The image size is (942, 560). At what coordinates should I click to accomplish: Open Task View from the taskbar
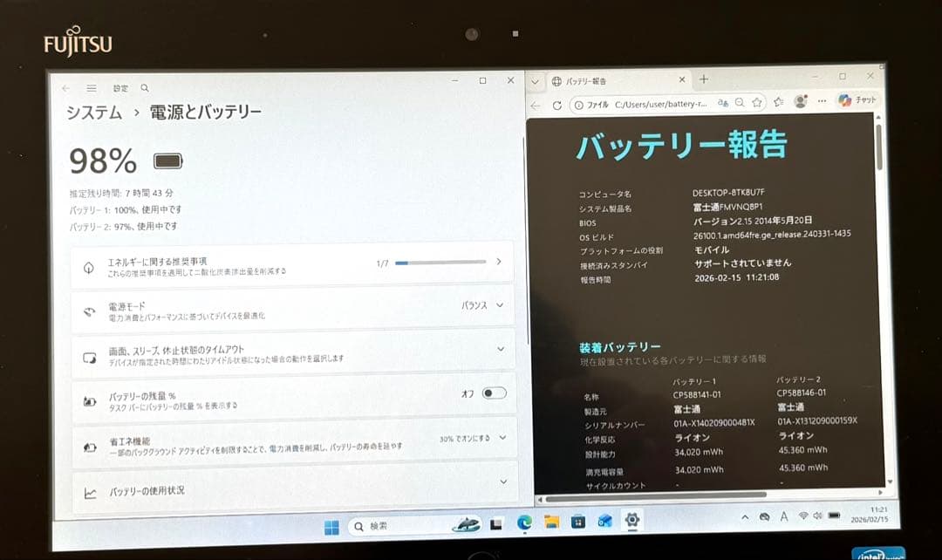495,525
